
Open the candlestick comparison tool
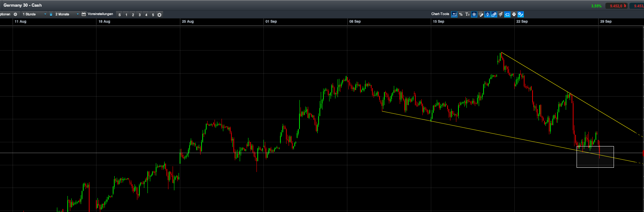(501, 14)
